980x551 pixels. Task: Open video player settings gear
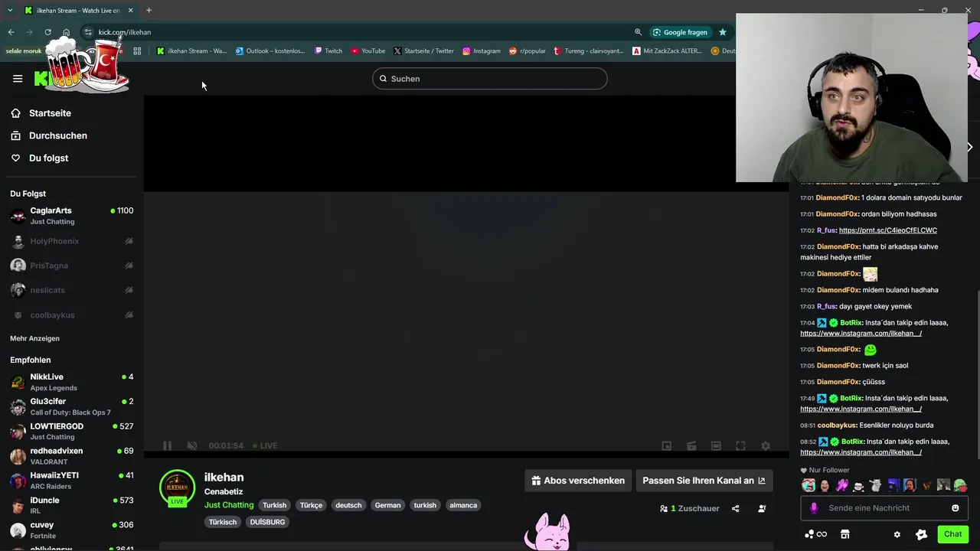[x=766, y=445]
